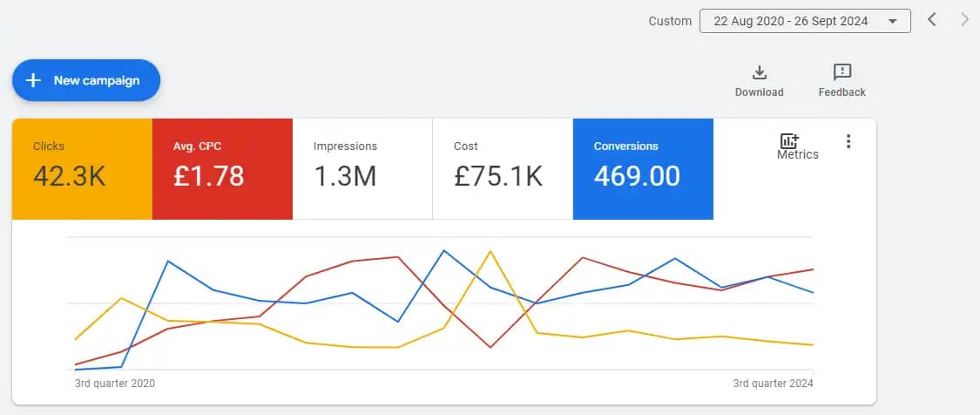Select the Cost metric tile

(503, 169)
